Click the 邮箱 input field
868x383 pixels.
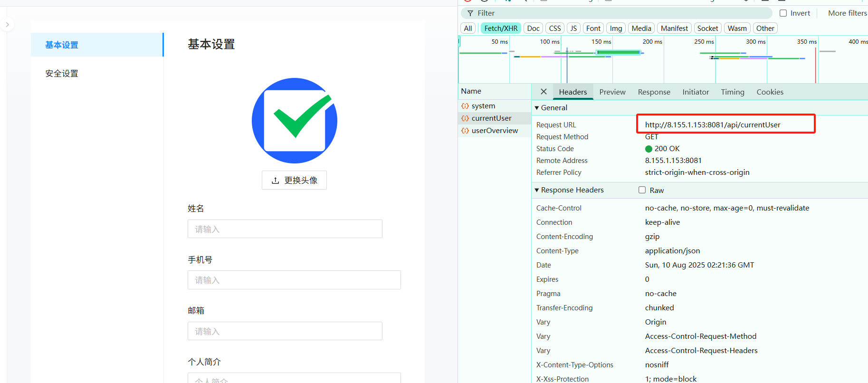tap(285, 331)
